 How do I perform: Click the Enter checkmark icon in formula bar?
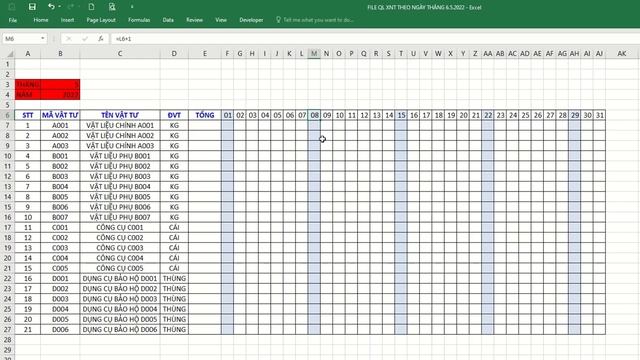[x=84, y=39]
